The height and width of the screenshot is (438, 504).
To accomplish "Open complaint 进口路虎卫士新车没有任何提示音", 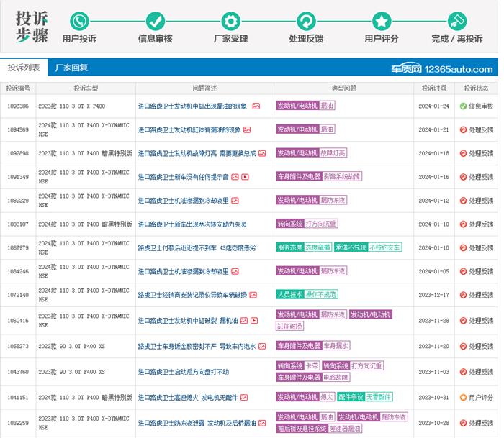I will [x=183, y=177].
